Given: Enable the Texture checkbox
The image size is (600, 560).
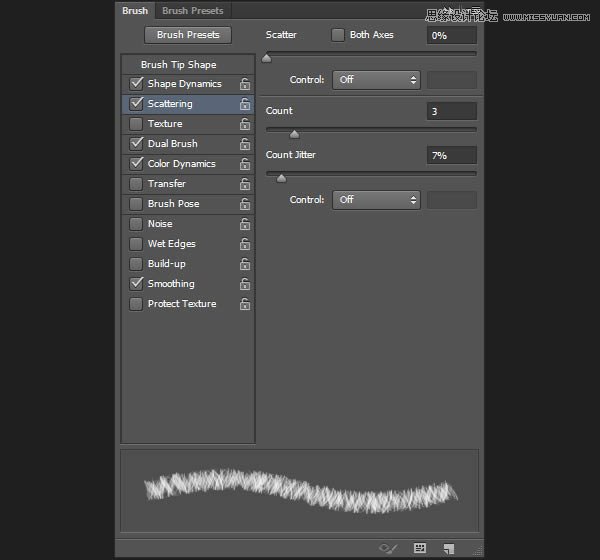Looking at the screenshot, I should click(x=136, y=124).
